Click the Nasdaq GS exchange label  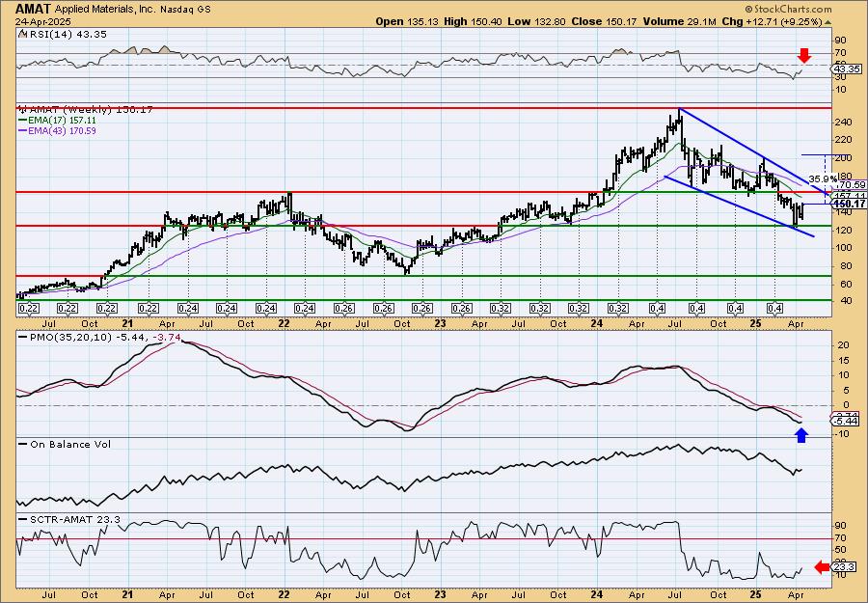pos(187,10)
